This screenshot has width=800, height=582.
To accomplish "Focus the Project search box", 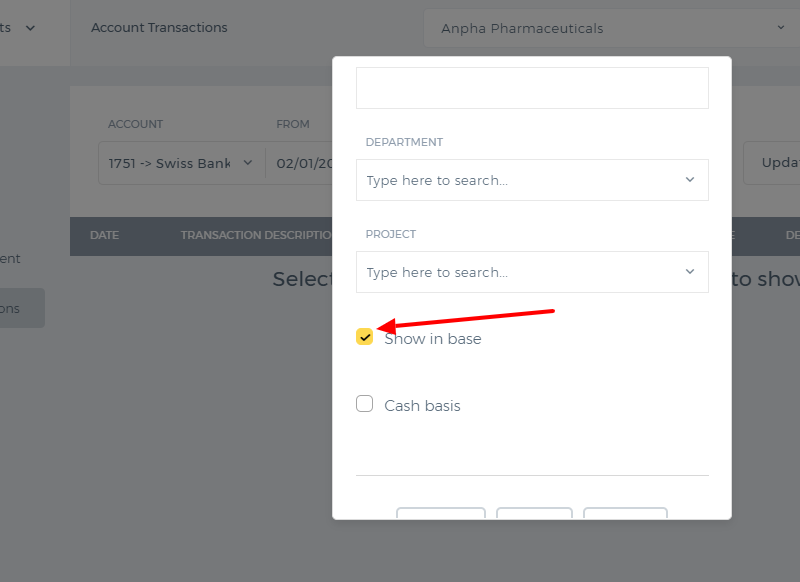I will coord(532,272).
